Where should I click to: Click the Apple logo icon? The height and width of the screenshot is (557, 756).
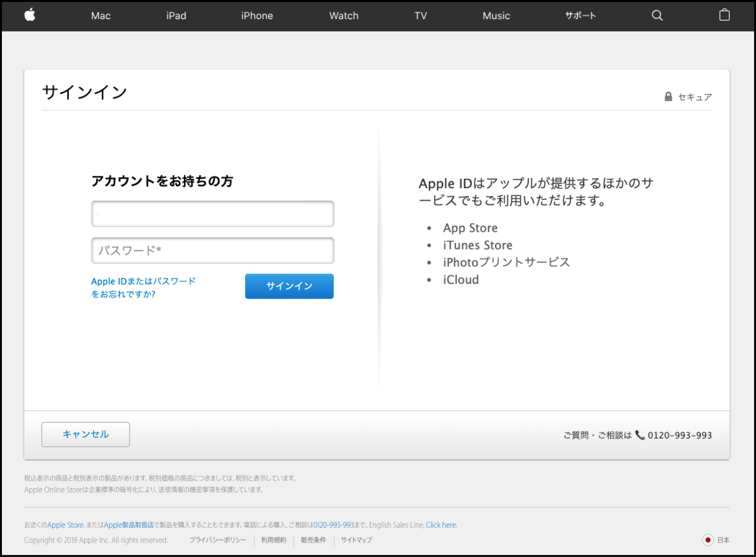click(x=30, y=15)
